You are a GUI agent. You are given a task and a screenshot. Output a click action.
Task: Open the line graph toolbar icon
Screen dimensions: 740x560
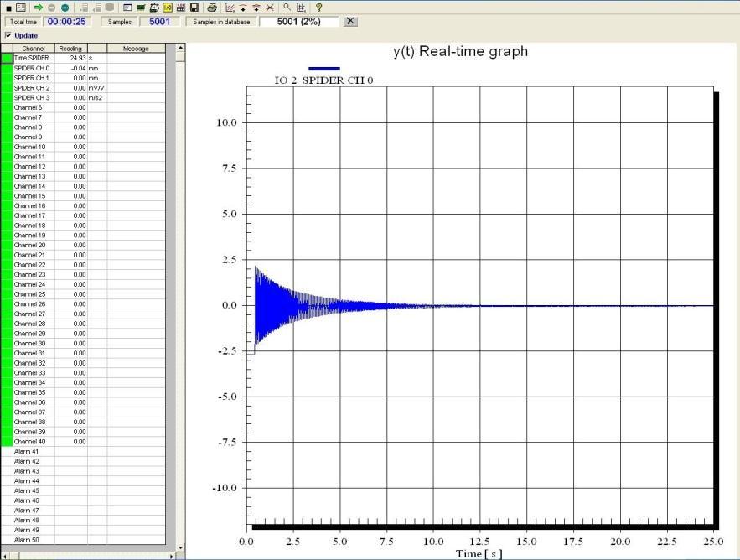pos(230,8)
